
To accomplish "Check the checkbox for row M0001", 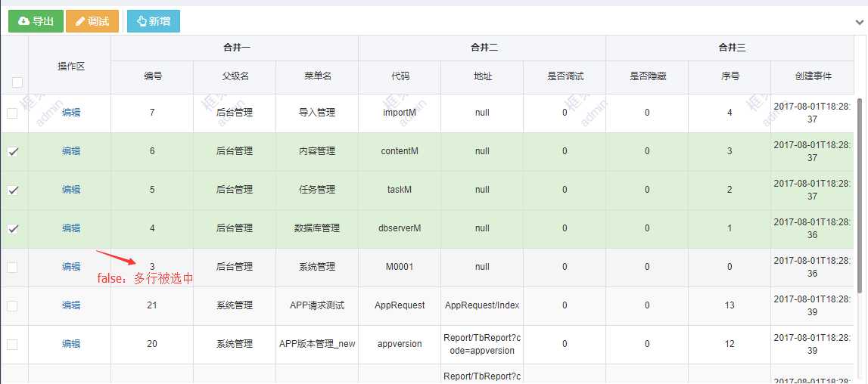I will (x=12, y=268).
